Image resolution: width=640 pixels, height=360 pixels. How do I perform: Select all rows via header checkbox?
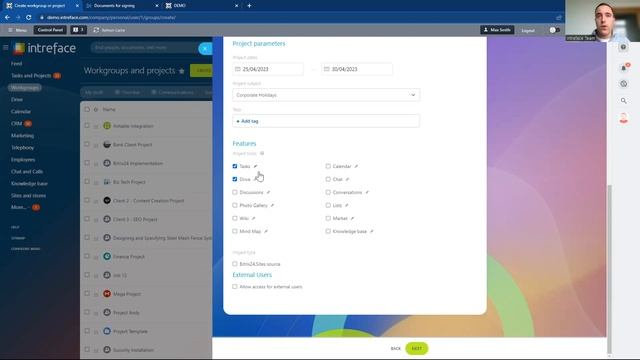87,109
